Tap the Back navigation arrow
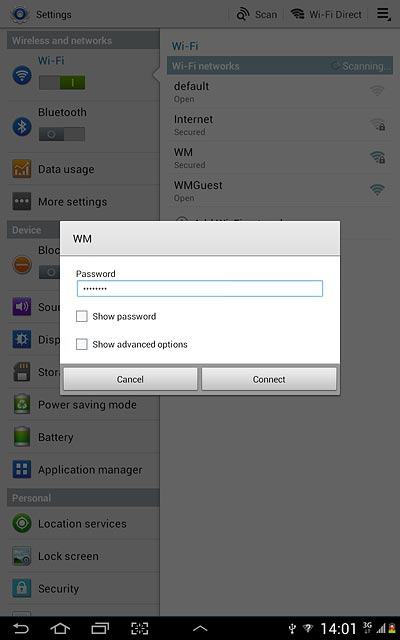The width and height of the screenshot is (400, 640). click(21, 628)
